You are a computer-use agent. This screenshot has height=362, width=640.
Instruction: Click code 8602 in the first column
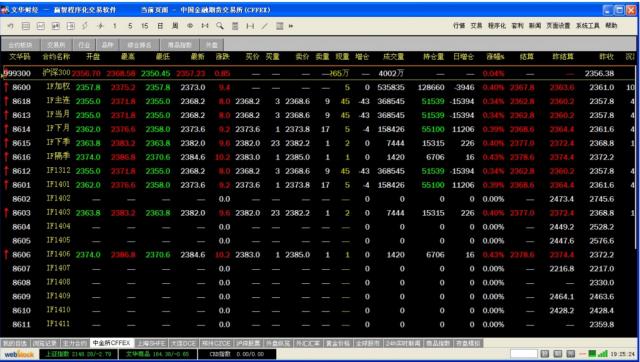pos(21,199)
